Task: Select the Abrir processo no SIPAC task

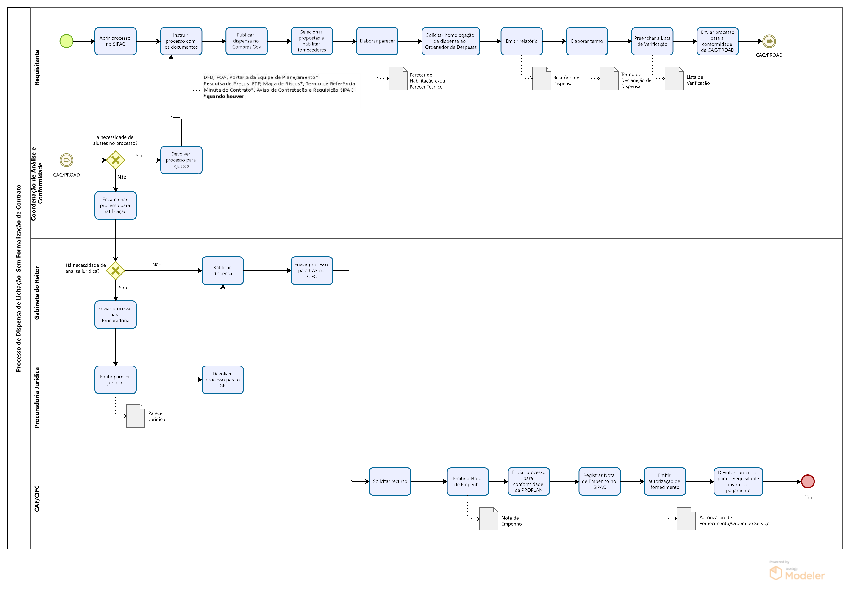Action: 115,41
